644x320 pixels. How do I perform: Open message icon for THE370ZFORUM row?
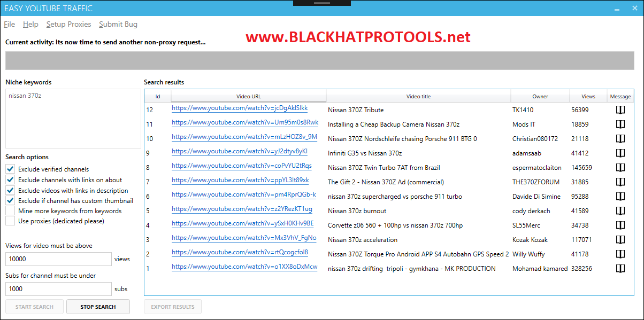coord(620,182)
